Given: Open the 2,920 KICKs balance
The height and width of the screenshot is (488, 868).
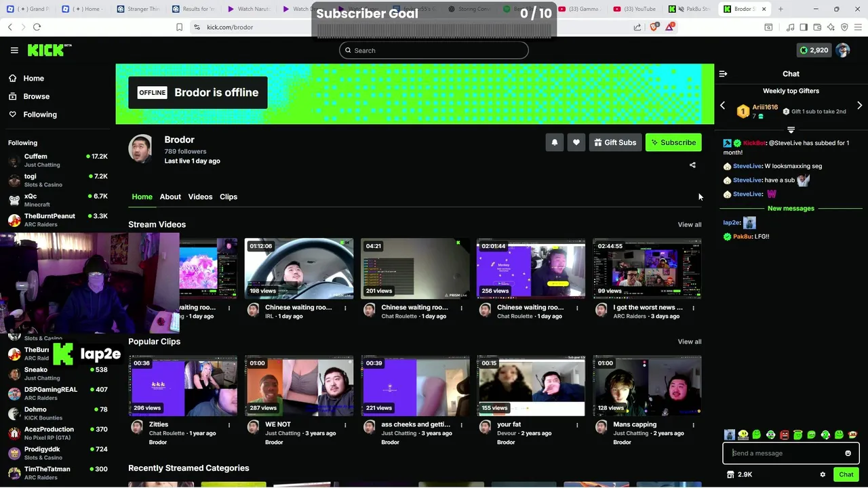Looking at the screenshot, I should tap(814, 50).
